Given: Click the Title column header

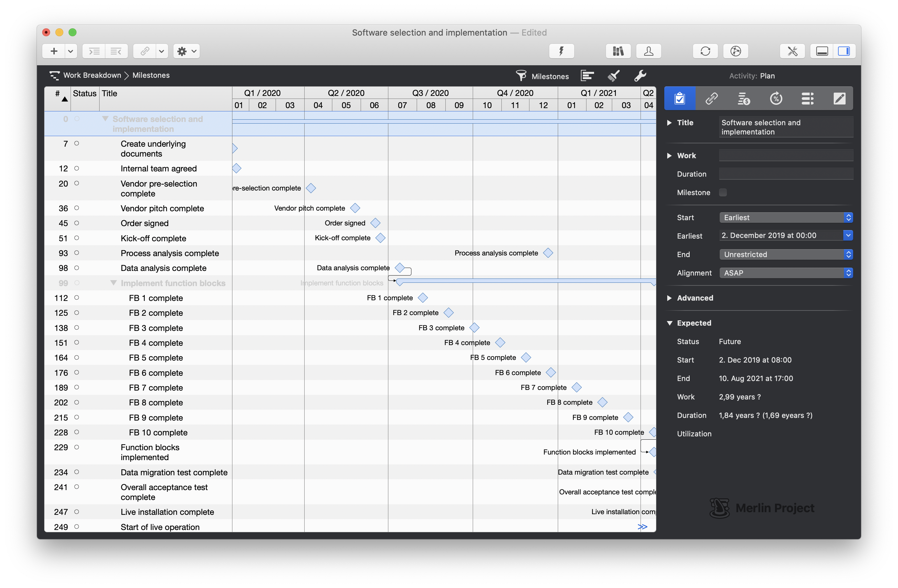Looking at the screenshot, I should [165, 98].
